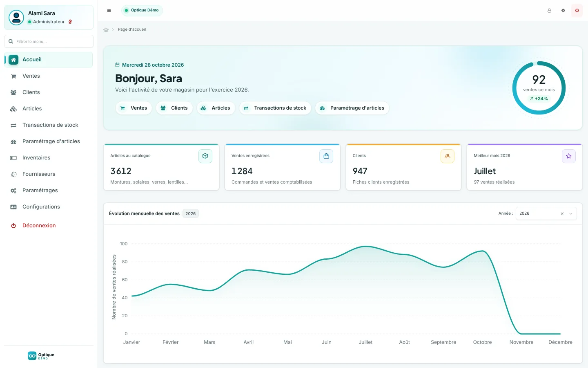Click the Optique Démo badge in the top bar
Screen dimensions: 588x368
tap(142, 11)
